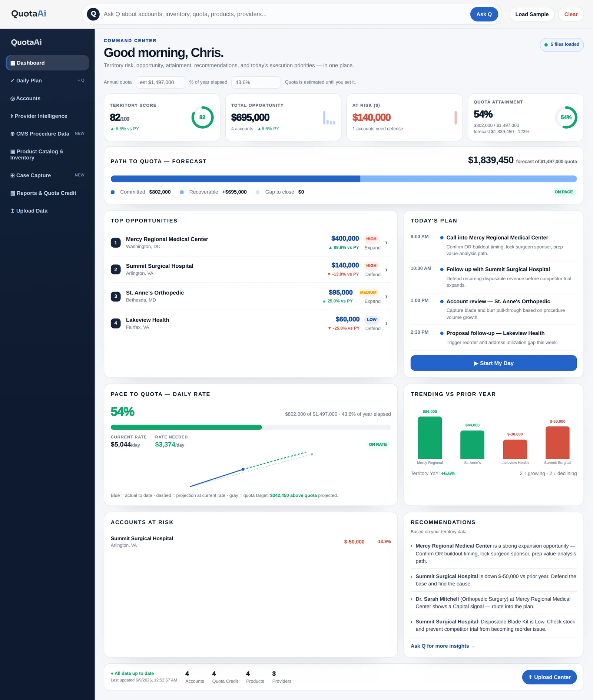593x700 pixels.
Task: Click the Recoverable legend swatch
Action: [x=182, y=192]
